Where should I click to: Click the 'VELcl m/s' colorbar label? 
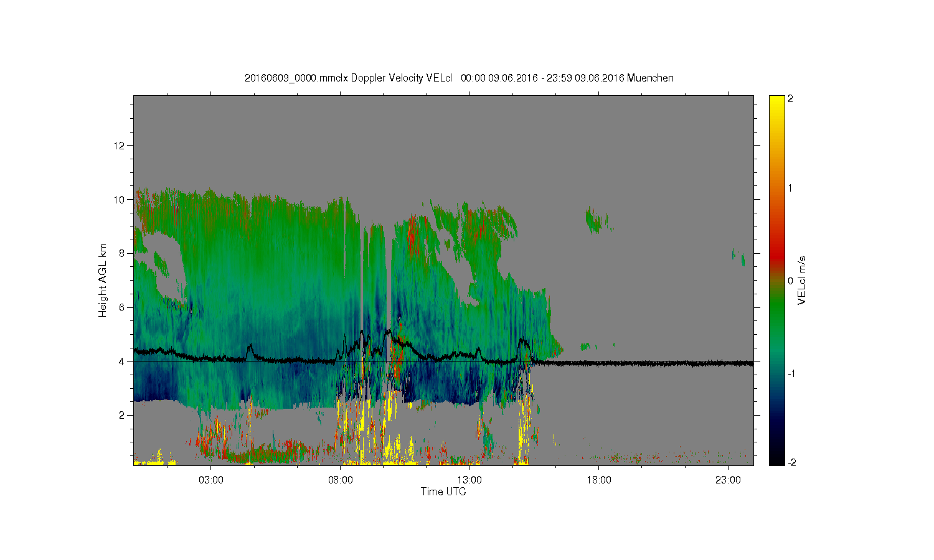tap(802, 280)
